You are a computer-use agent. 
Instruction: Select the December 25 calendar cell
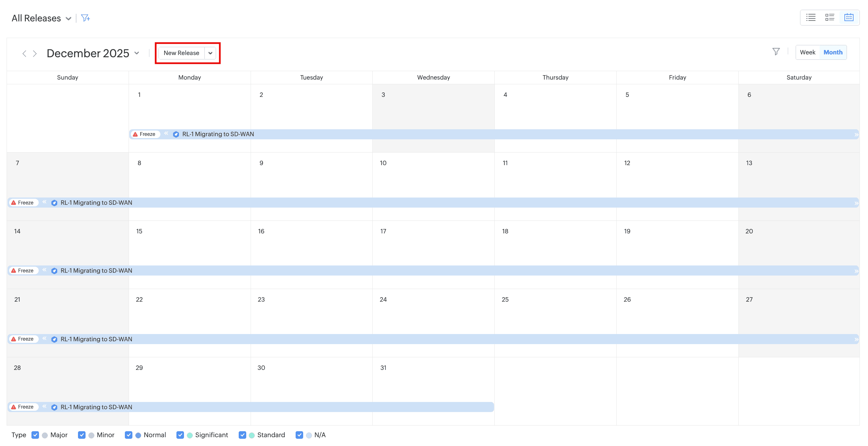[555, 314]
